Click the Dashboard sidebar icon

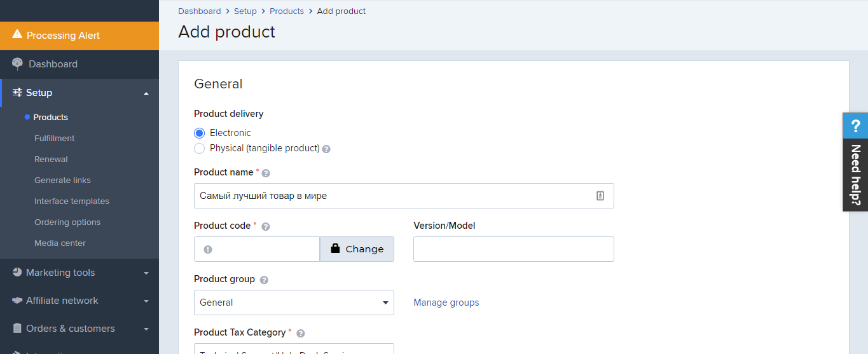(17, 64)
